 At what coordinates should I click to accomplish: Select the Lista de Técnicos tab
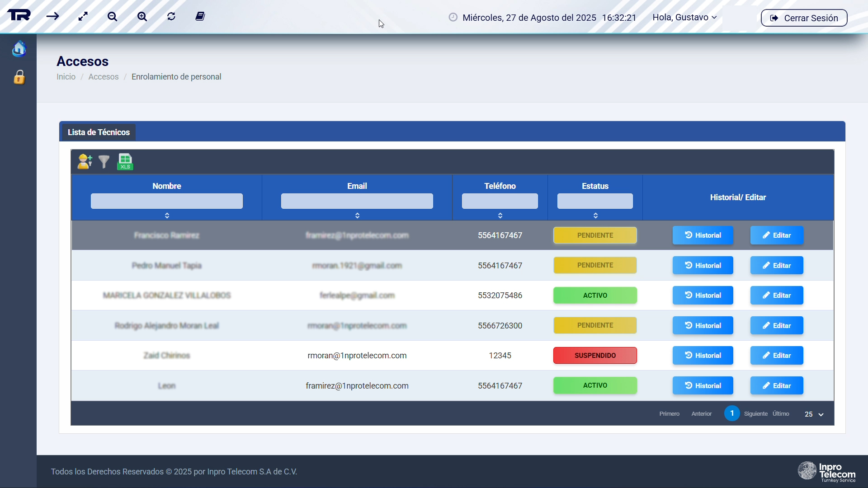[x=99, y=132]
